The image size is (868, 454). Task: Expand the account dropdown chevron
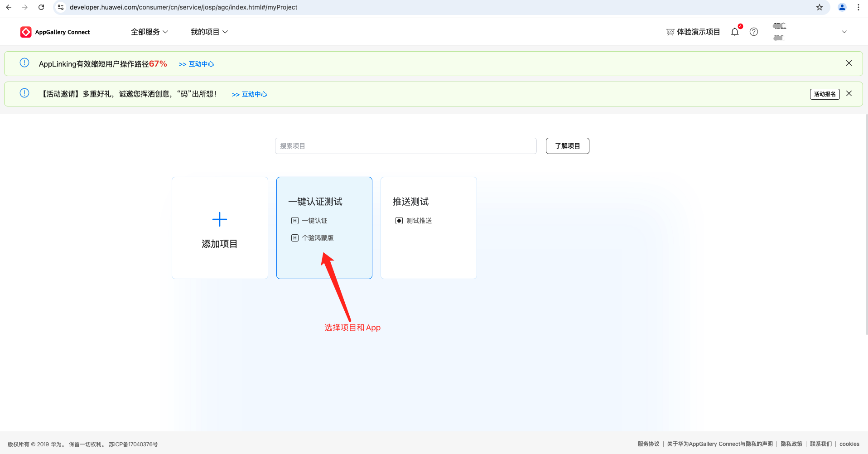coord(844,32)
